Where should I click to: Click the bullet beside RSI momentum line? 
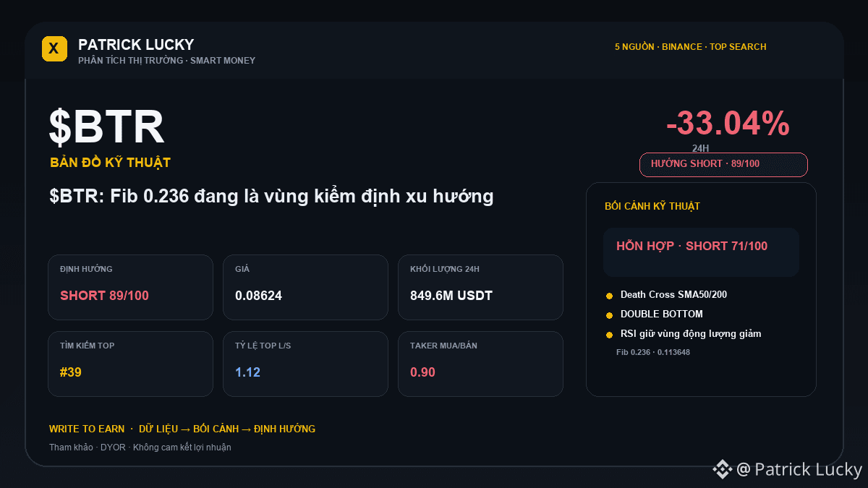pos(609,335)
